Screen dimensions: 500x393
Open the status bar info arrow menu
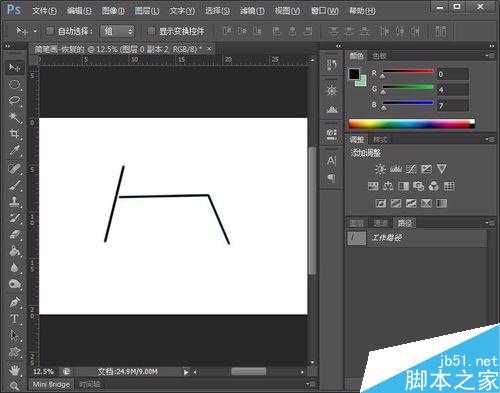coord(186,372)
